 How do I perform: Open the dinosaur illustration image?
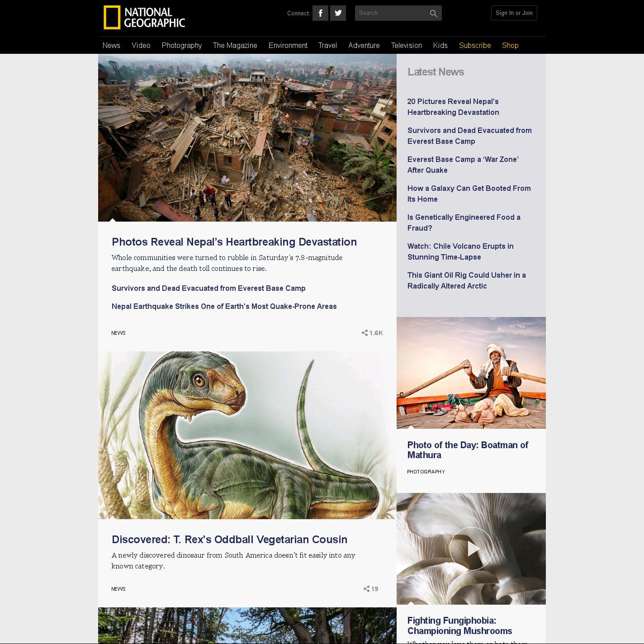pyautogui.click(x=247, y=435)
